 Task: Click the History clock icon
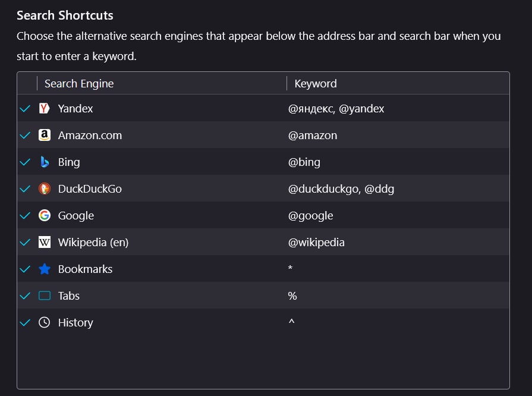45,322
